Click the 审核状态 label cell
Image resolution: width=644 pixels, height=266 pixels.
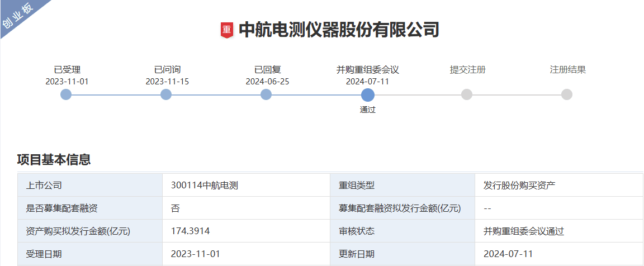tap(402, 231)
